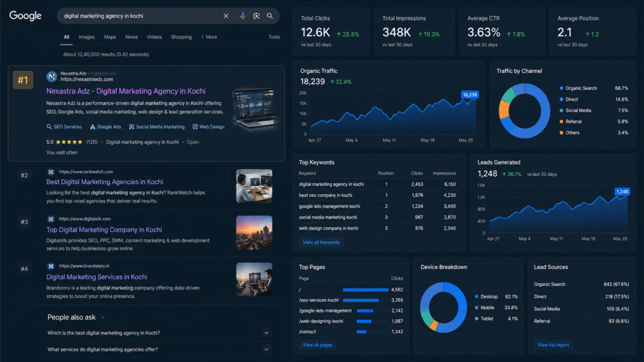Click the Google Ads sitelink icon
This screenshot has width=644, height=362.
(x=92, y=127)
